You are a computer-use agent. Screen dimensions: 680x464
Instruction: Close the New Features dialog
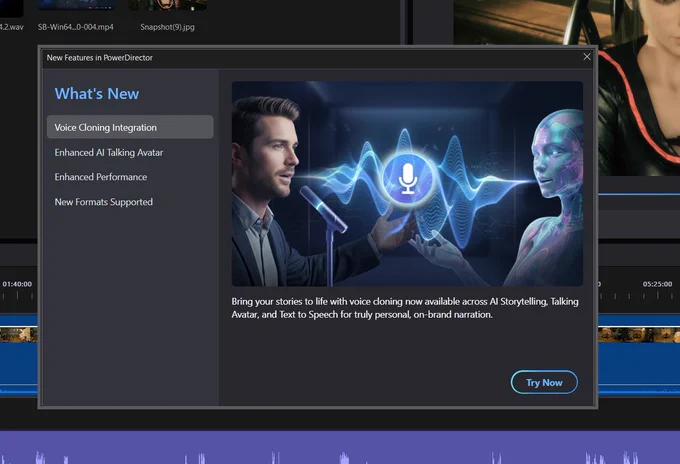(587, 57)
